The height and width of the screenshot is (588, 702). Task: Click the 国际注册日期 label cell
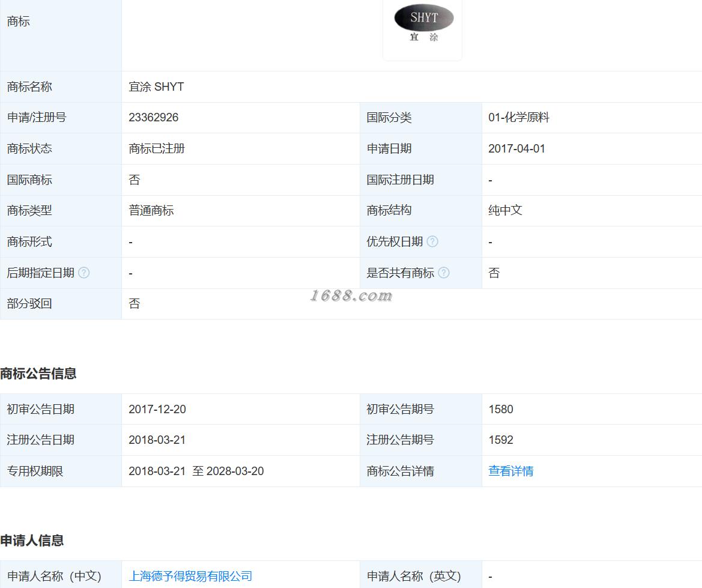421,180
